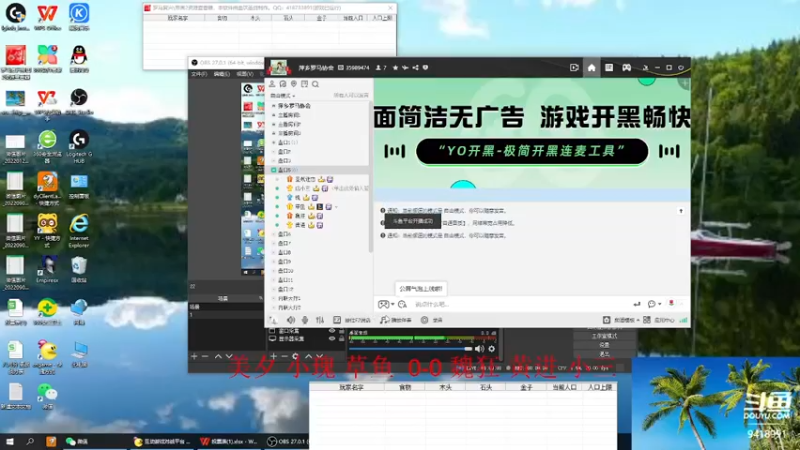Click the YY list panel icon beside home

pos(609,67)
